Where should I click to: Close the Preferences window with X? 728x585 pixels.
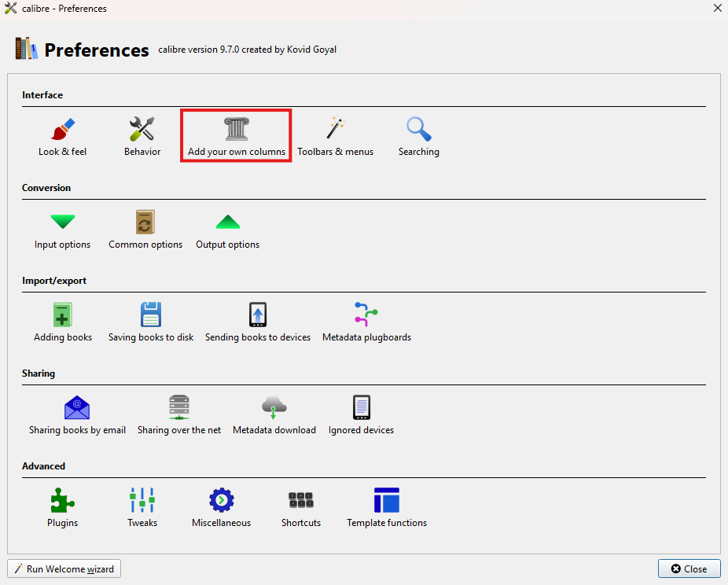[717, 8]
